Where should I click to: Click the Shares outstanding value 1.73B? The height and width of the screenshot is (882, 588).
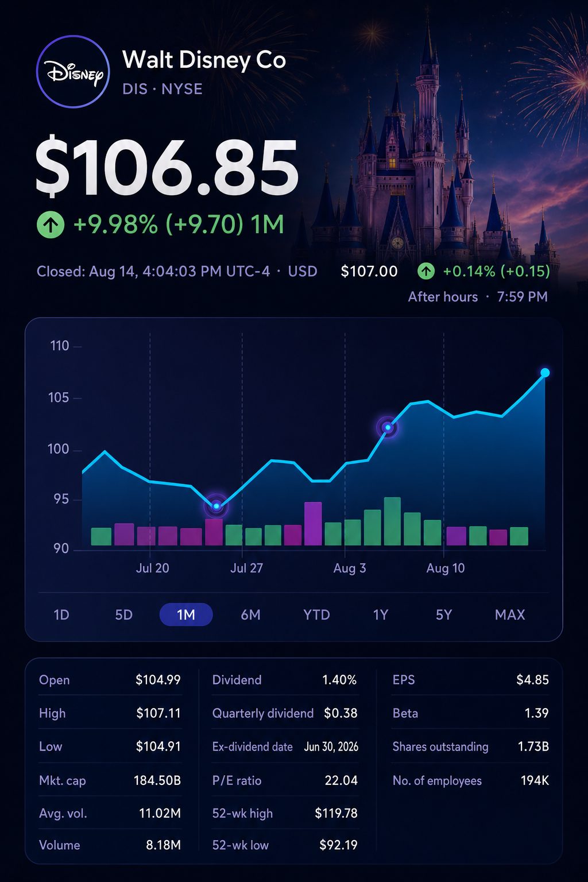pyautogui.click(x=533, y=746)
